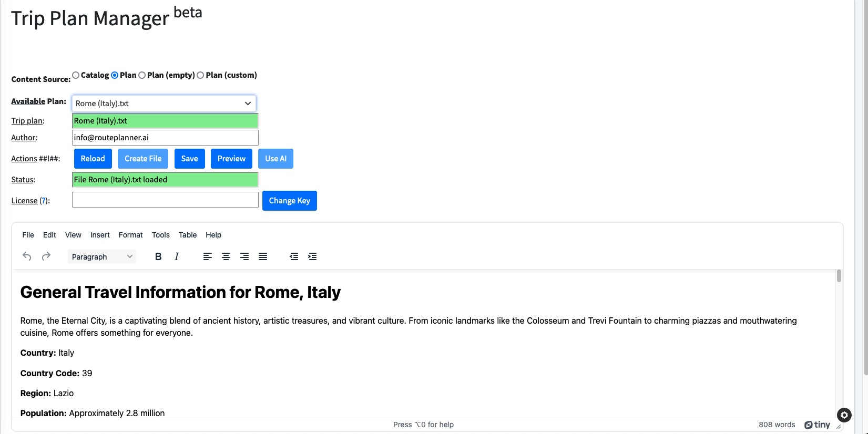868x434 pixels.
Task: Click the 'Press ⌥0 for help' text
Action: tap(423, 425)
